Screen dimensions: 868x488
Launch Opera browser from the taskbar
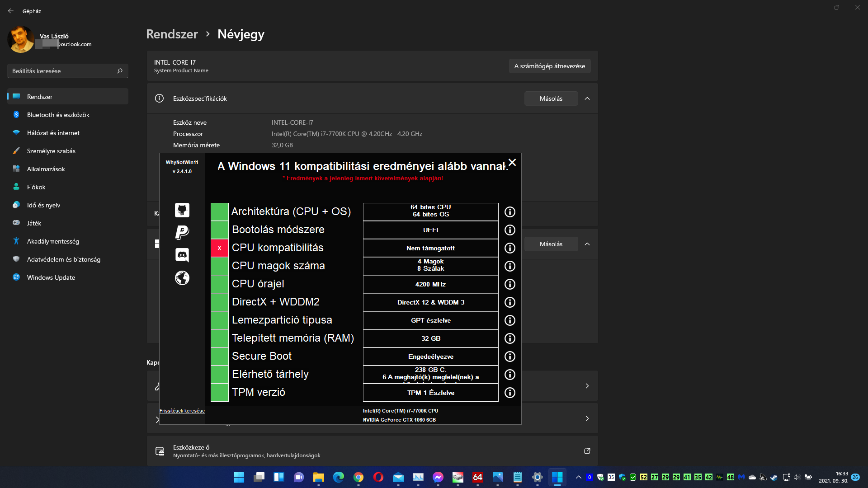click(378, 477)
